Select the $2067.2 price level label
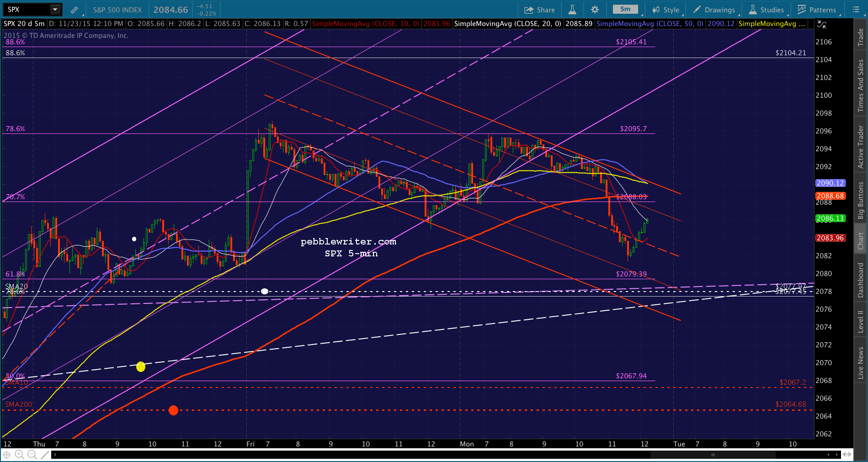 pos(793,382)
